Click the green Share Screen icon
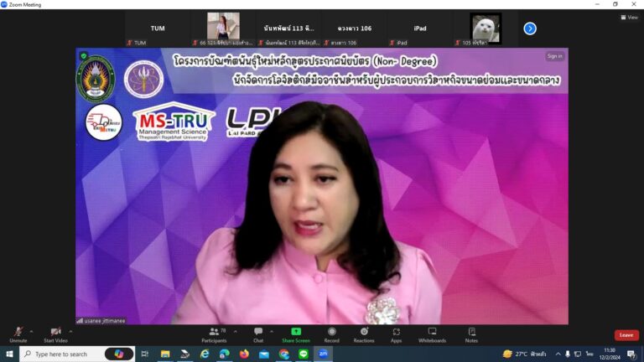Image resolution: width=644 pixels, height=362 pixels. 296,331
